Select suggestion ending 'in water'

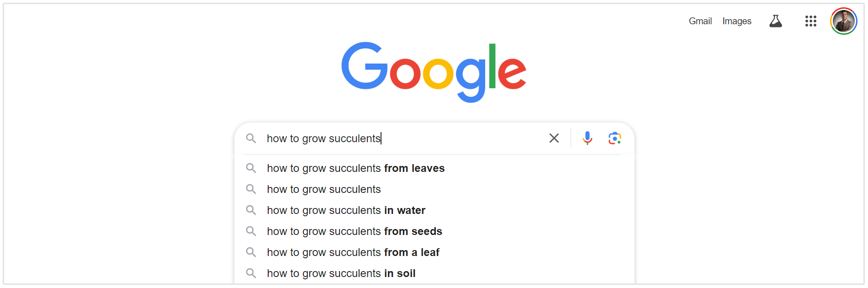tap(346, 210)
